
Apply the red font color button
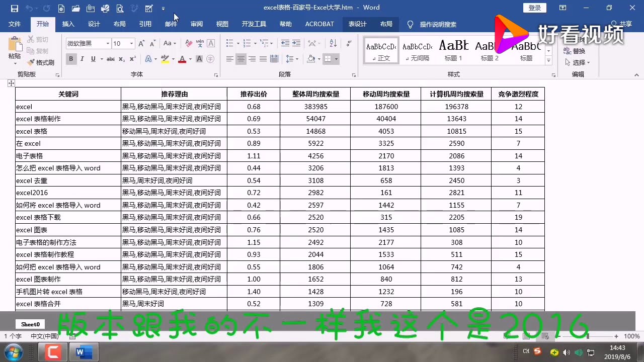pyautogui.click(x=182, y=59)
